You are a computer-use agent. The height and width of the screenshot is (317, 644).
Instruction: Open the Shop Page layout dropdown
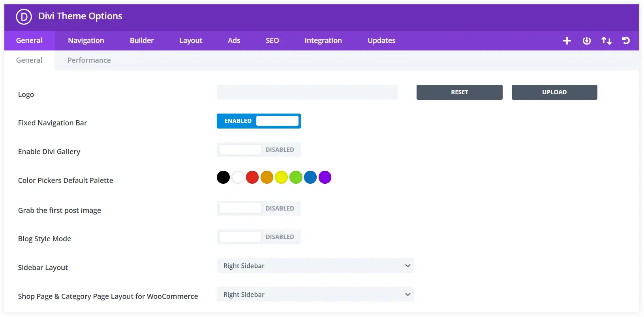pyautogui.click(x=315, y=295)
